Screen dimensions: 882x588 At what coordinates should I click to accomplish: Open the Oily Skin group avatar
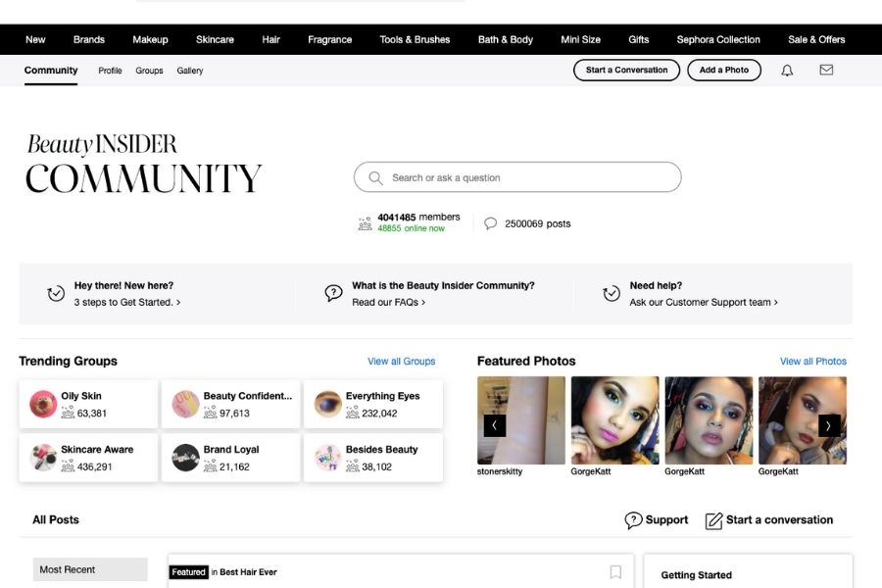click(x=43, y=404)
